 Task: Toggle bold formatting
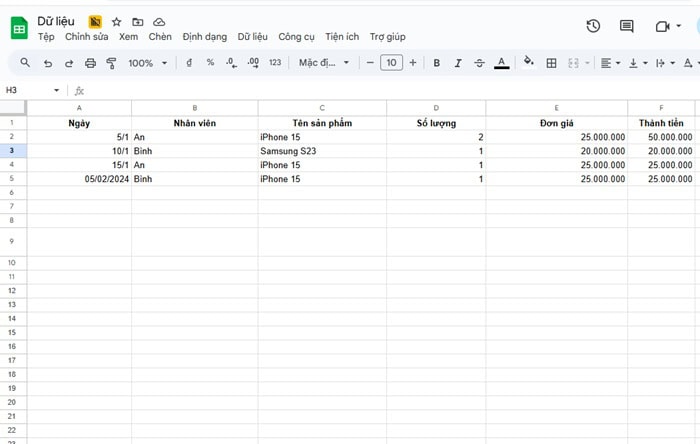click(x=436, y=63)
